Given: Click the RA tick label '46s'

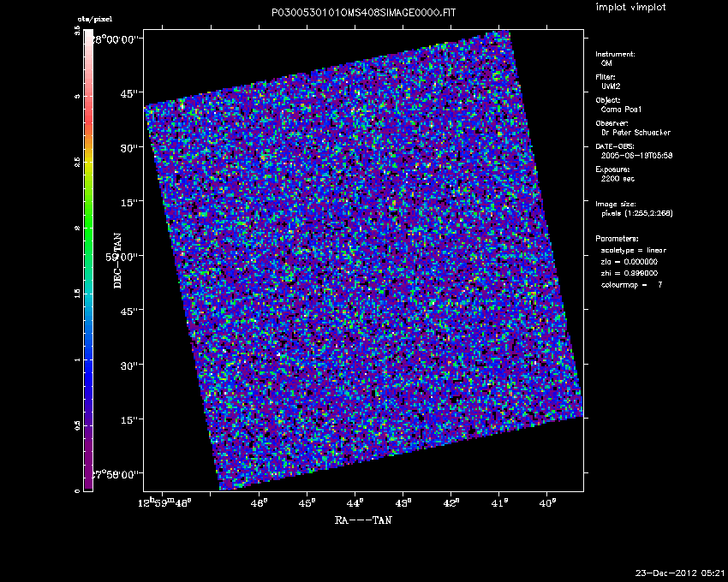Looking at the screenshot, I should pyautogui.click(x=259, y=503).
